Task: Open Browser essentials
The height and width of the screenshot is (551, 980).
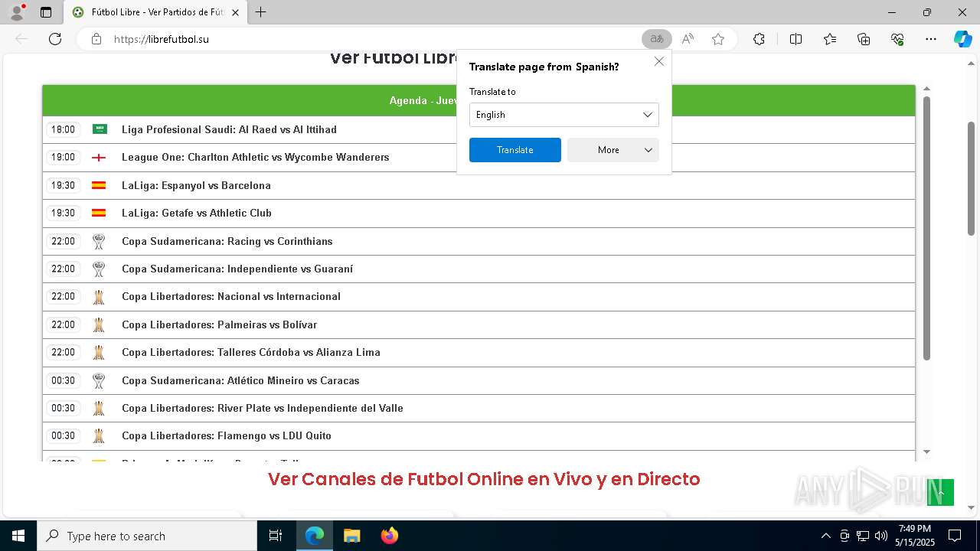Action: tap(897, 39)
